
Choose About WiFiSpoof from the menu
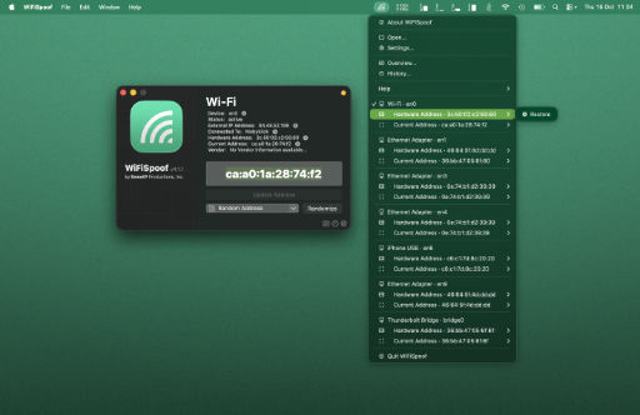point(442,22)
